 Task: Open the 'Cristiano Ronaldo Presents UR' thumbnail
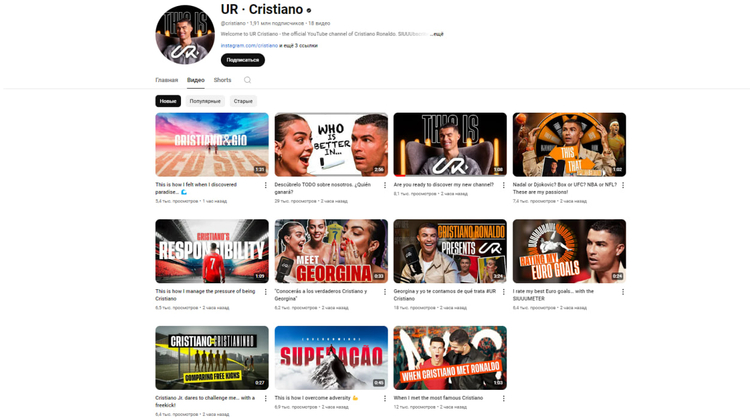(x=450, y=251)
